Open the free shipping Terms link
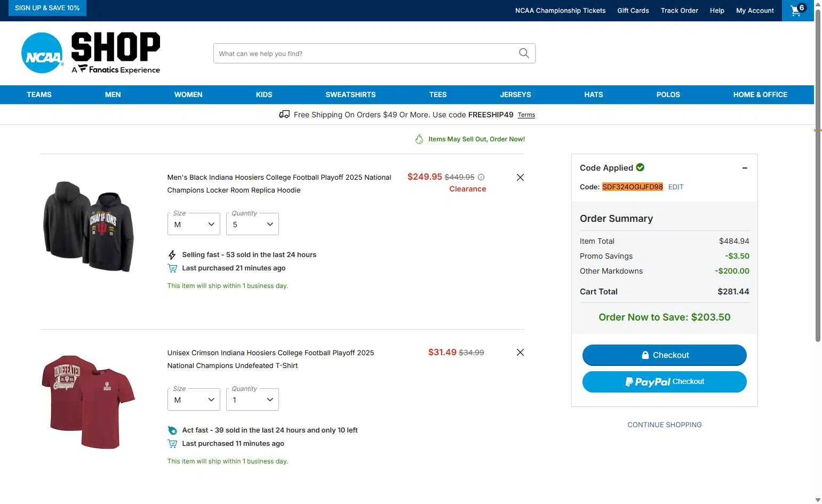Viewport: 822px width, 504px height. [x=526, y=115]
